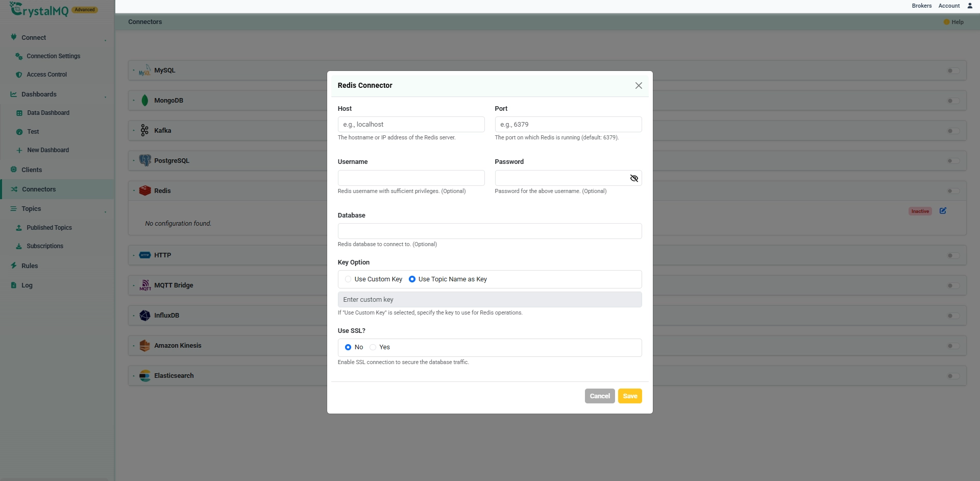Click the Topics list icon

click(x=14, y=209)
